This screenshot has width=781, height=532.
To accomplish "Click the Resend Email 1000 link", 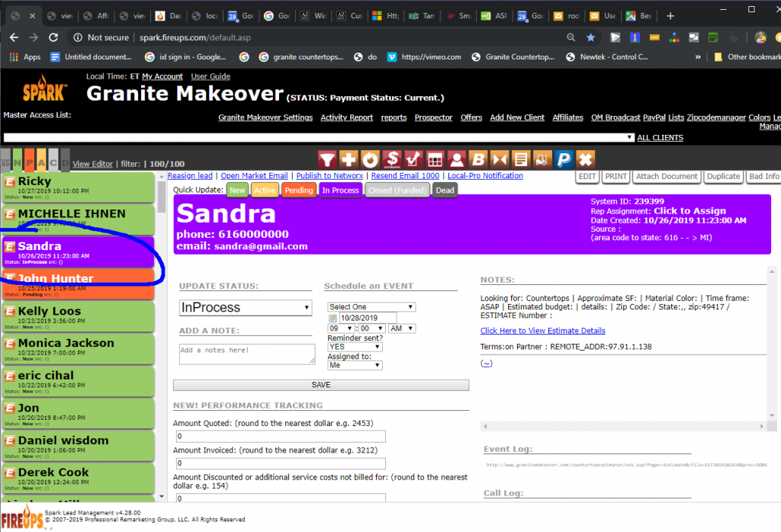I will pos(405,175).
